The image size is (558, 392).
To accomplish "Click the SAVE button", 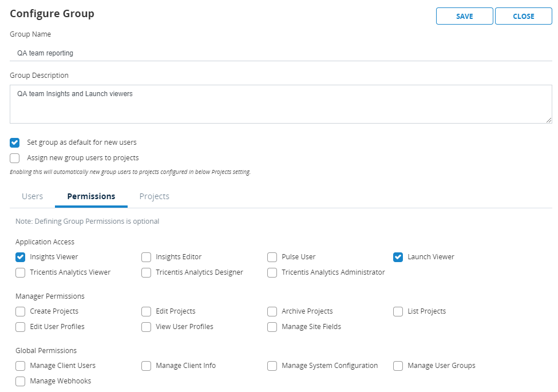I will click(464, 16).
